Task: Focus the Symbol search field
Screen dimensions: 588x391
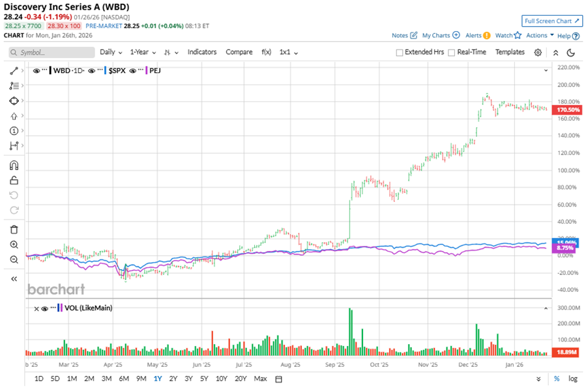Action: [x=51, y=53]
